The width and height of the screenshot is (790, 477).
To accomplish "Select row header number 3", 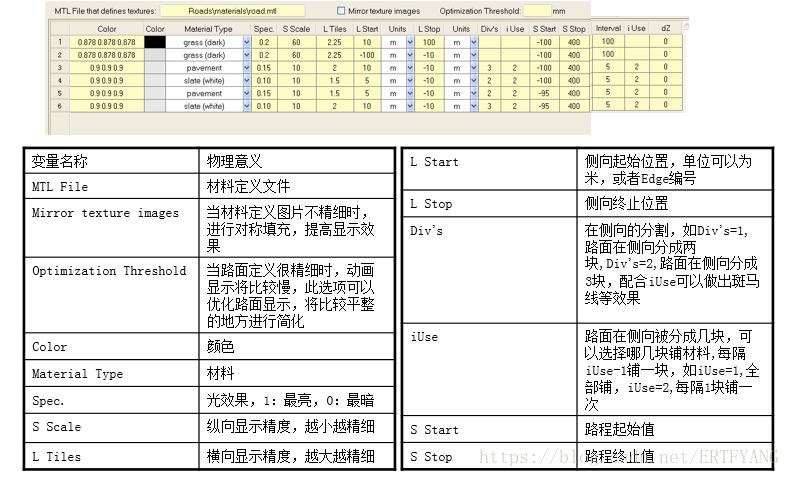I will pyautogui.click(x=60, y=67).
